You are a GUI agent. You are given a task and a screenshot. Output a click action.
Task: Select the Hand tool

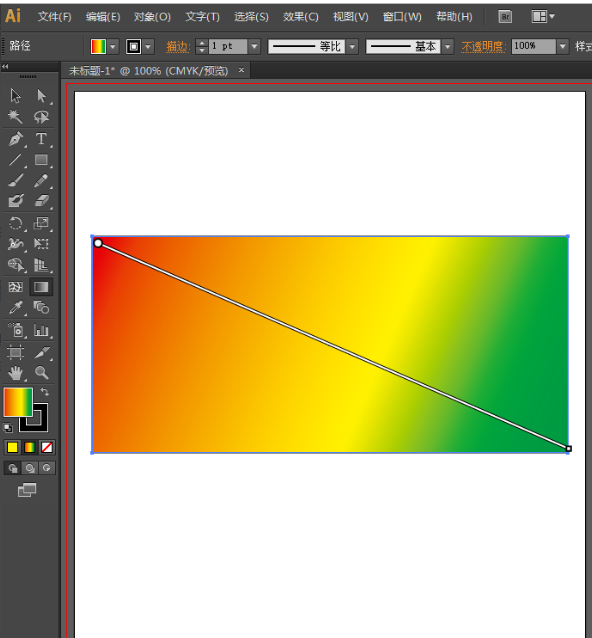(15, 373)
